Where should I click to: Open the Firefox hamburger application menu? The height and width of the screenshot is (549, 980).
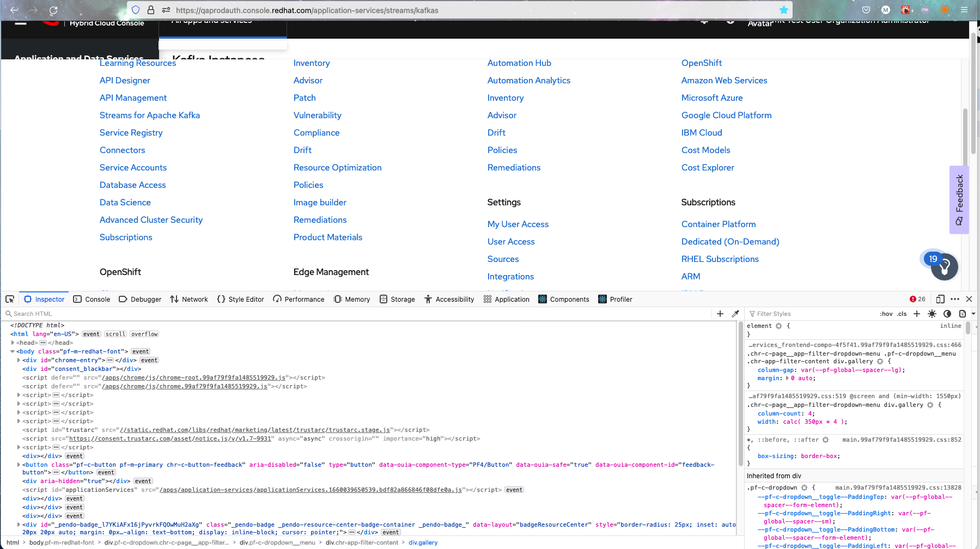click(x=964, y=10)
